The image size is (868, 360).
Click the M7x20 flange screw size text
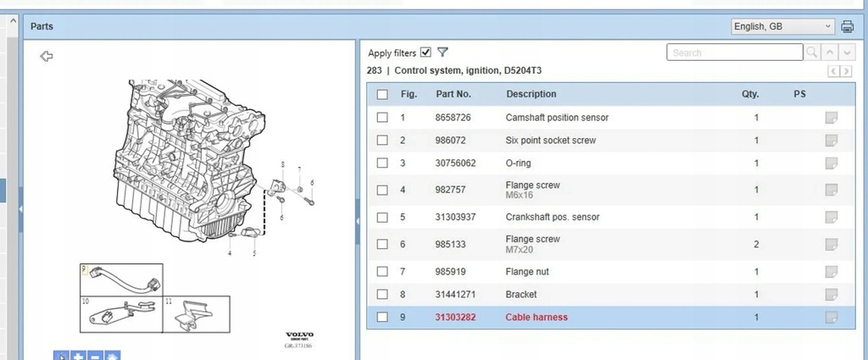[x=520, y=250]
